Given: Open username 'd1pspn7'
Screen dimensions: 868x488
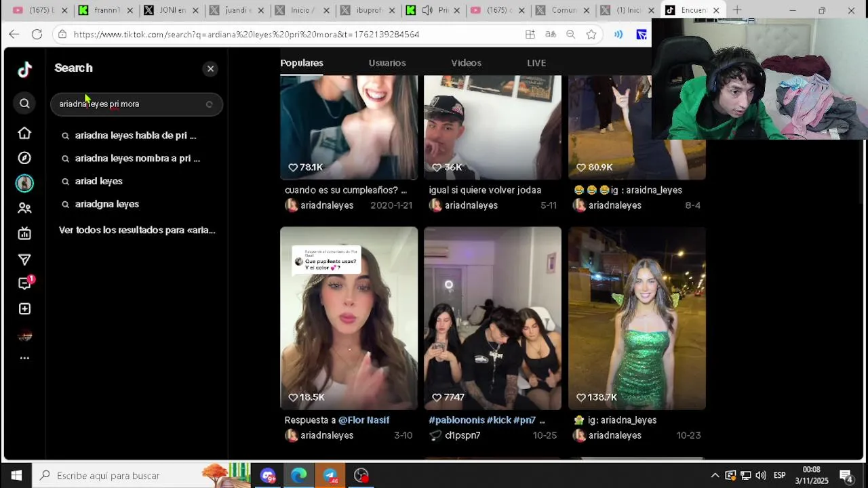Looking at the screenshot, I should coord(462,435).
